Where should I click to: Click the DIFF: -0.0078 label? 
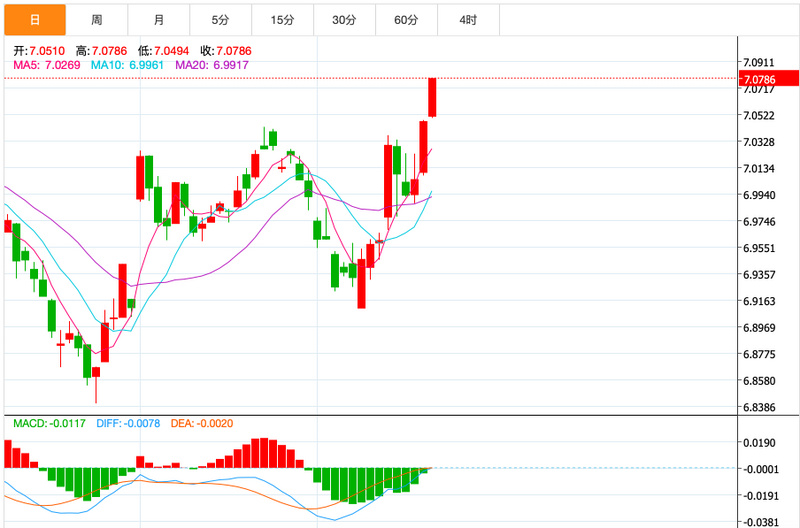128,423
